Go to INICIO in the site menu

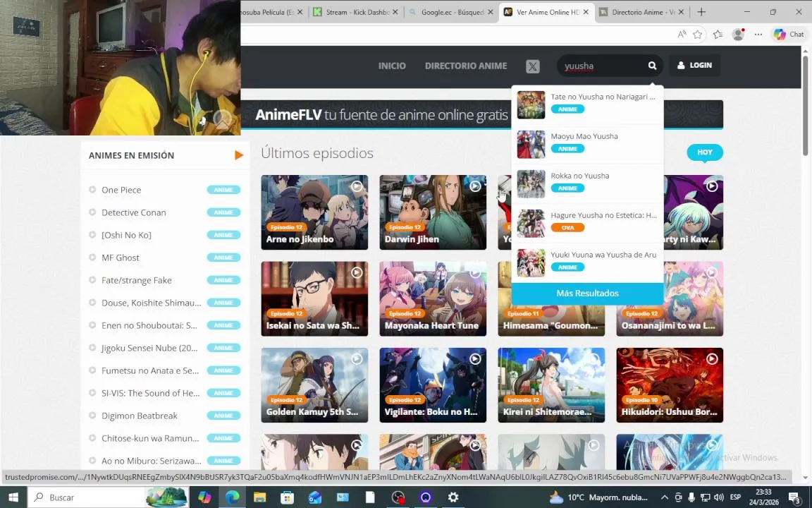point(392,66)
